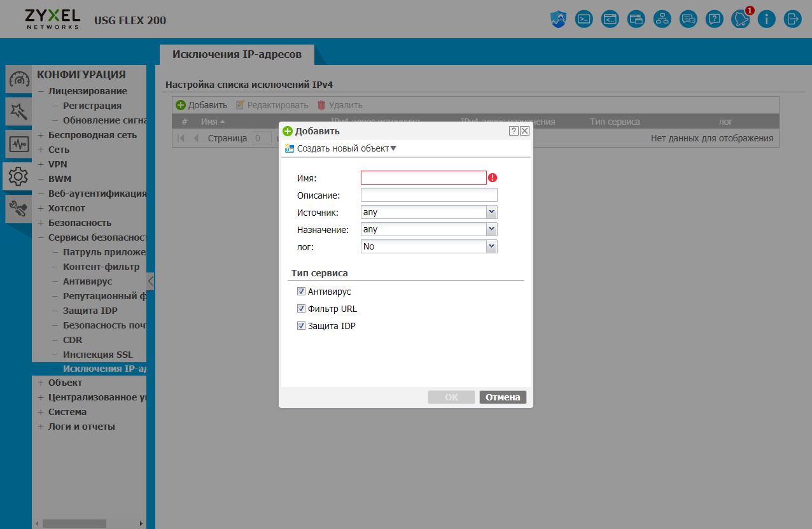The image size is (812, 529).
Task: Open the Maintenance wrench sidebar icon
Action: pyautogui.click(x=18, y=208)
